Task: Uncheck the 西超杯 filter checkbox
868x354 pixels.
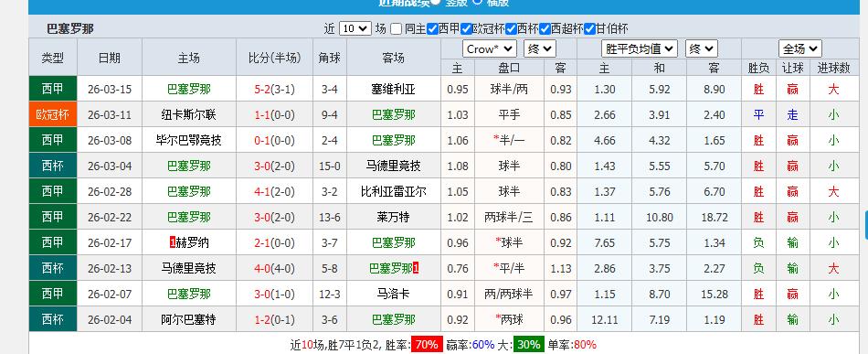Action: tap(545, 28)
